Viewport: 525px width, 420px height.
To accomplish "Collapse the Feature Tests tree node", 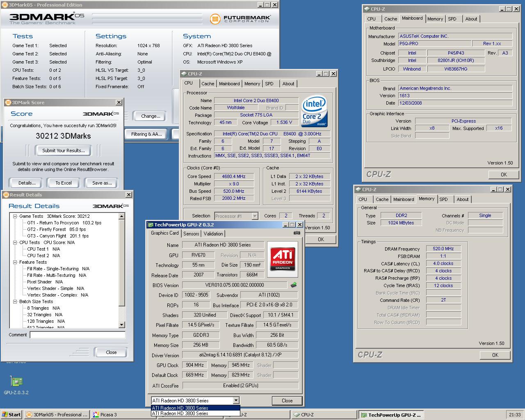I will [15, 262].
